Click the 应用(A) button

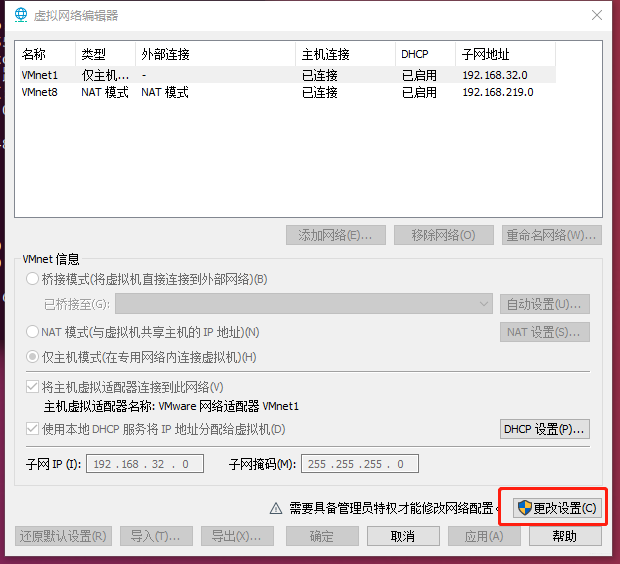tap(484, 536)
